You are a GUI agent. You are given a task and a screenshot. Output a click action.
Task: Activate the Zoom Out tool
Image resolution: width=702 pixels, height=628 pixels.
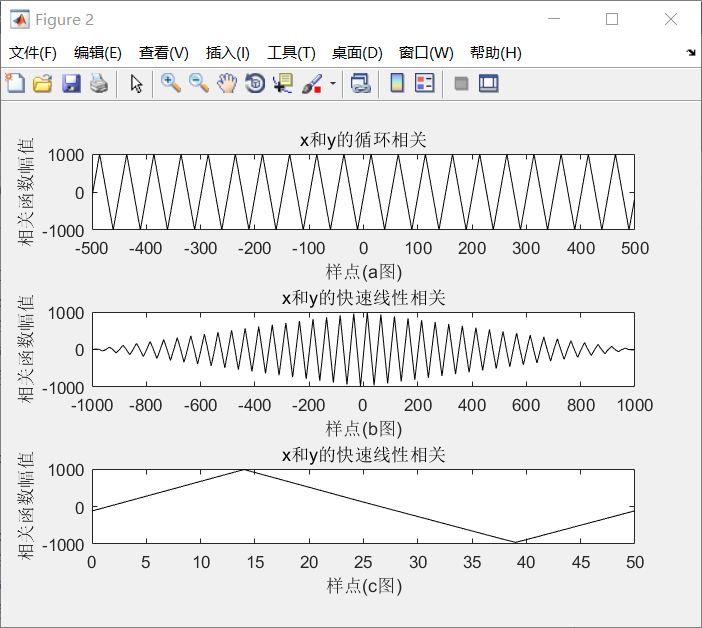pyautogui.click(x=199, y=83)
